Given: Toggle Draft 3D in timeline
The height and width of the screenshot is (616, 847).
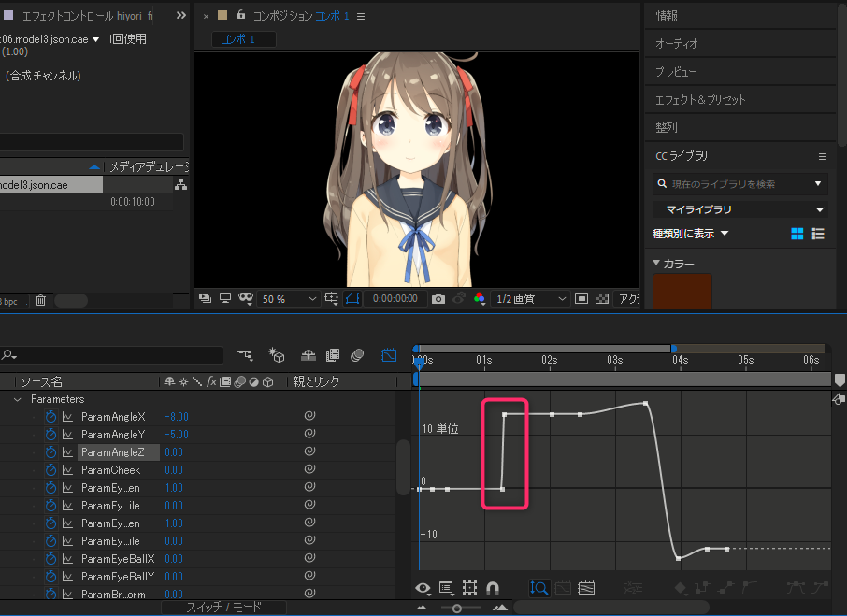Looking at the screenshot, I should [277, 354].
